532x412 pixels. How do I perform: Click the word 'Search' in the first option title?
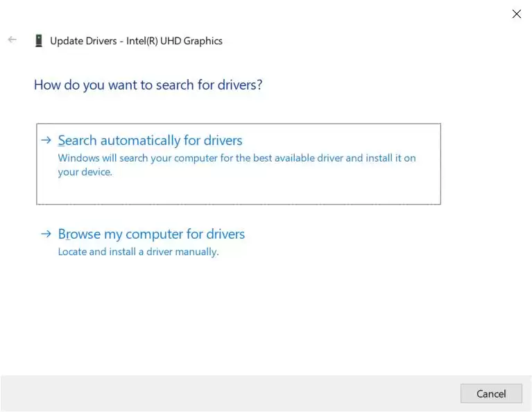pos(77,140)
